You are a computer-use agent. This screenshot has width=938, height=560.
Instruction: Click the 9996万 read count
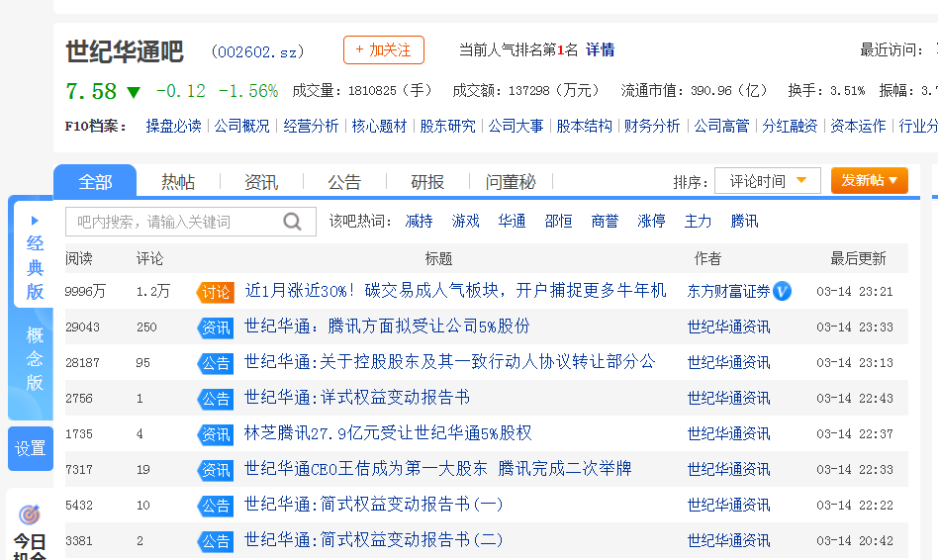point(85,291)
